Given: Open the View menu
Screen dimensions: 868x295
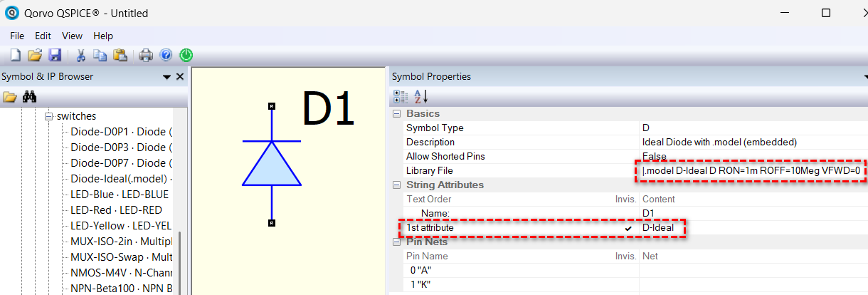Looking at the screenshot, I should tap(72, 36).
